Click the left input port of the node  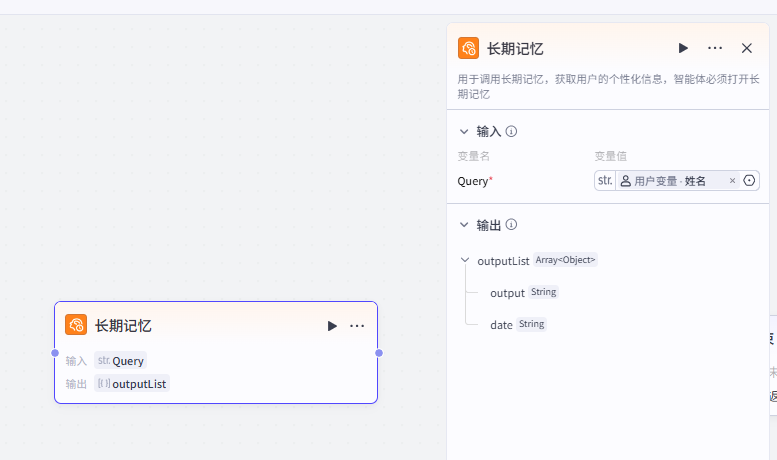tap(55, 353)
